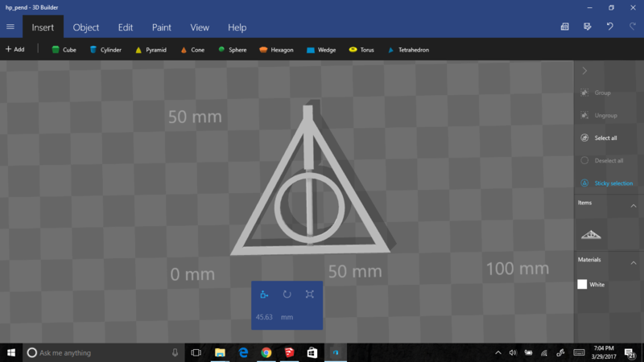Insert a Wedge shape
Image resolution: width=644 pixels, height=362 pixels.
click(x=321, y=50)
